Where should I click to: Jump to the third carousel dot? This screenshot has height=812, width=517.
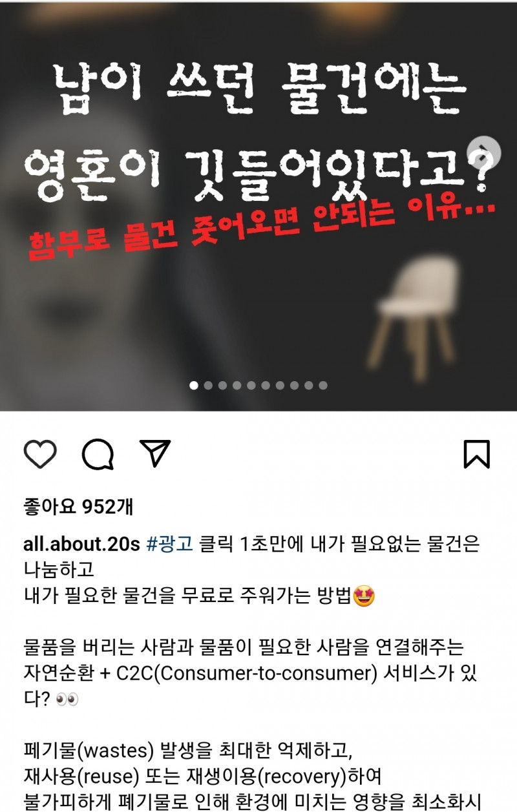pos(222,386)
